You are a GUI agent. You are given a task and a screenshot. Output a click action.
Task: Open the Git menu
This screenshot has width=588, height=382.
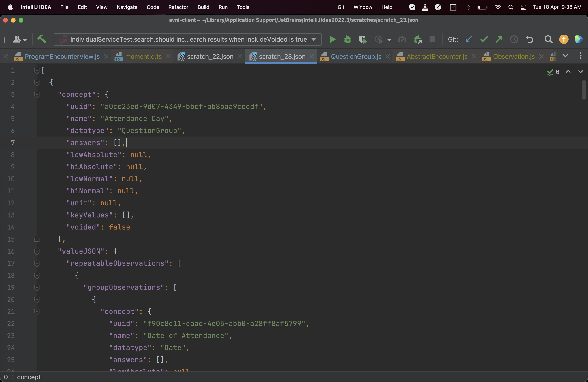pyautogui.click(x=341, y=7)
